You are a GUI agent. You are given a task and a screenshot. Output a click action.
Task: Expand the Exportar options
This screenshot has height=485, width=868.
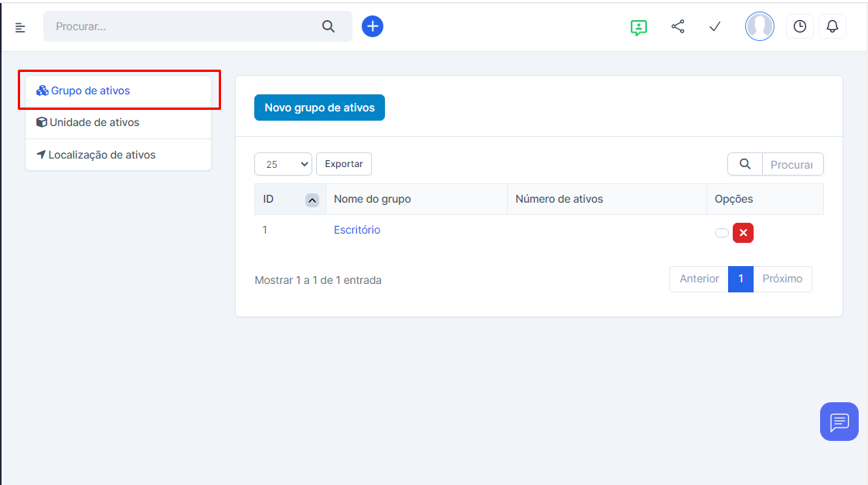[344, 164]
